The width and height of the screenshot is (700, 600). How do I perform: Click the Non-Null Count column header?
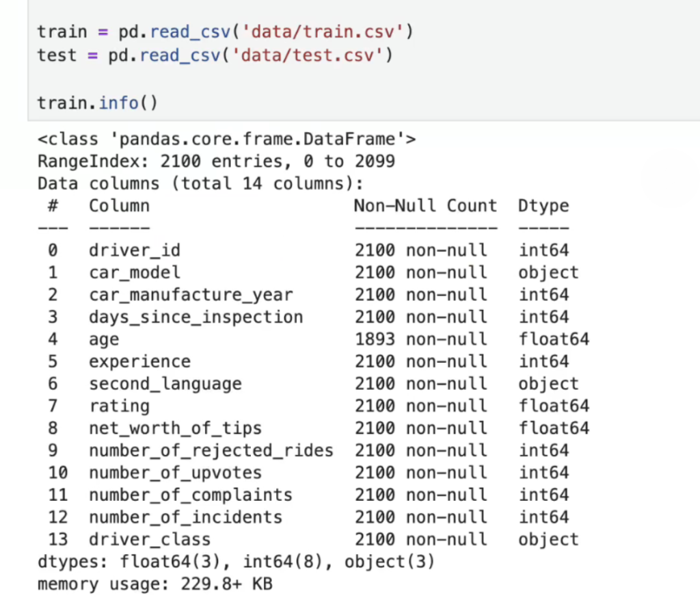click(425, 206)
